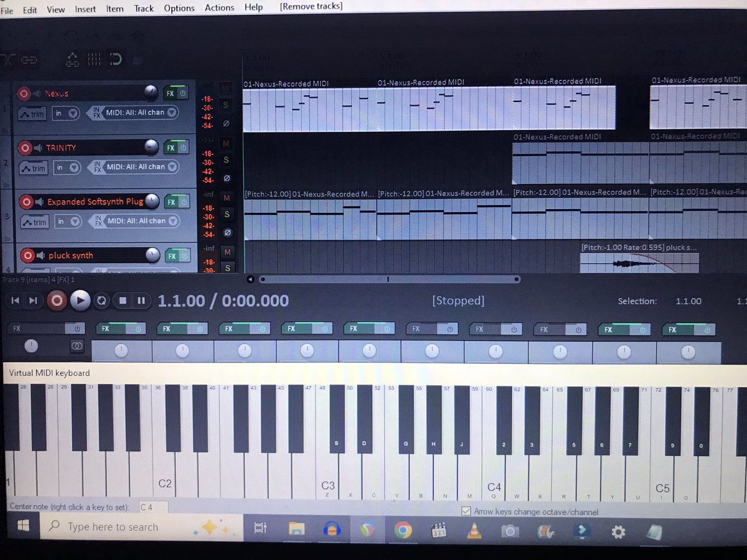Viewport: 747px width, 560px height.
Task: Open trim automation mode on Nexus track
Action: (x=32, y=114)
